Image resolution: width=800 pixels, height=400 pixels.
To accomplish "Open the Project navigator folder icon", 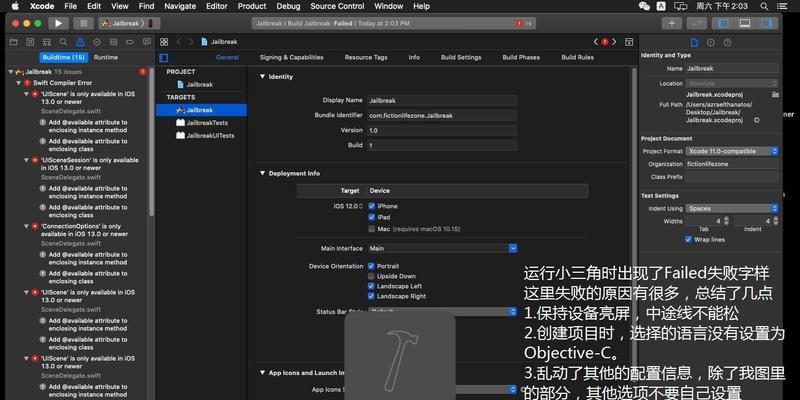I will tap(14, 42).
